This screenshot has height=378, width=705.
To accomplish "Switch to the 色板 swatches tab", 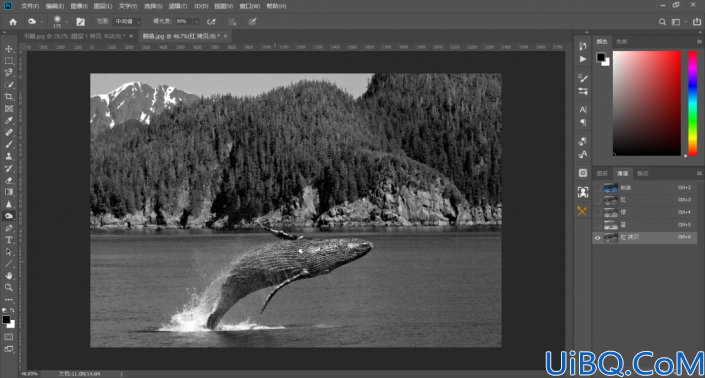I will point(622,41).
